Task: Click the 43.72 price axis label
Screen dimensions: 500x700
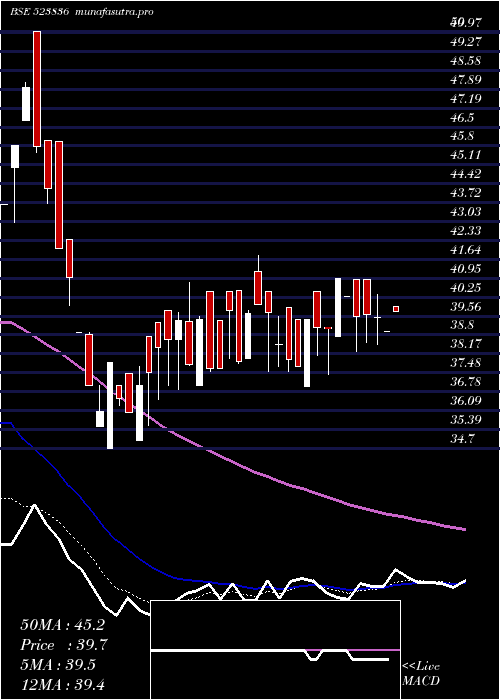Action: pyautogui.click(x=467, y=193)
